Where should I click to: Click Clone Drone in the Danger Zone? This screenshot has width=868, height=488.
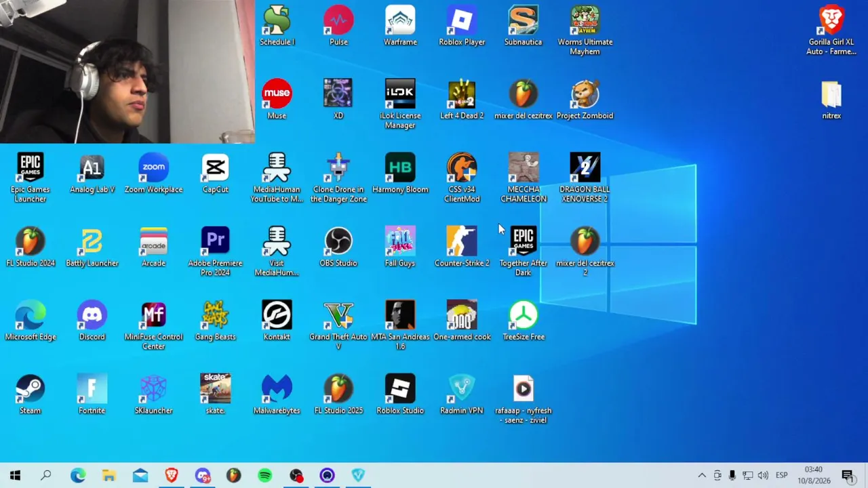(338, 178)
